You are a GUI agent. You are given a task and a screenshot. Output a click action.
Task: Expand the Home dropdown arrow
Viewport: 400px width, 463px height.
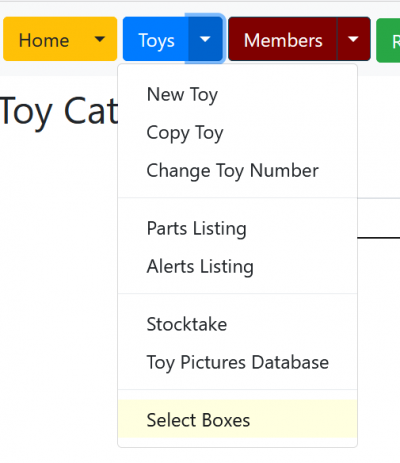[x=100, y=39]
